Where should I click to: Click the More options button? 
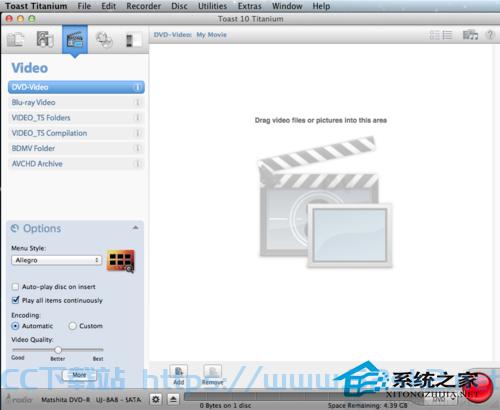click(x=79, y=375)
